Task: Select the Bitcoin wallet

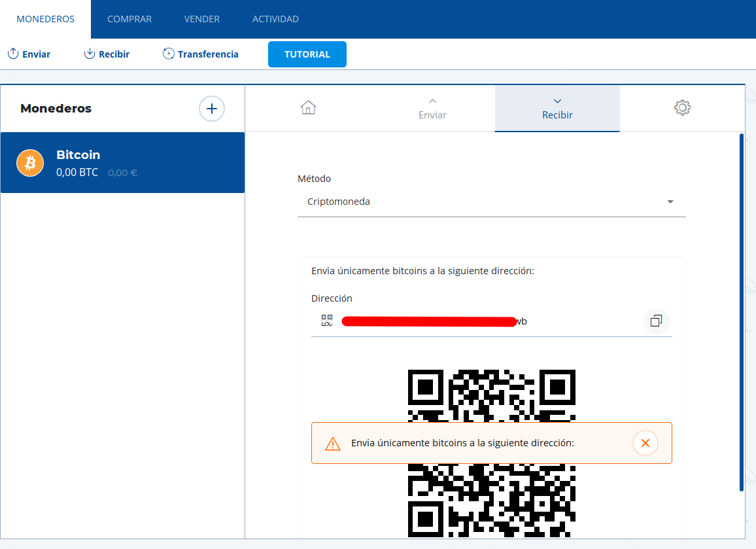Action: pos(122,162)
